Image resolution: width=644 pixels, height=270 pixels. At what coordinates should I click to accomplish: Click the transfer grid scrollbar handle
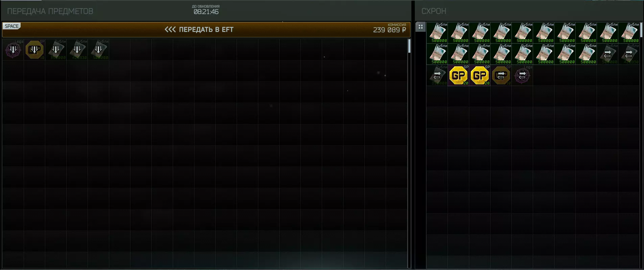409,46
